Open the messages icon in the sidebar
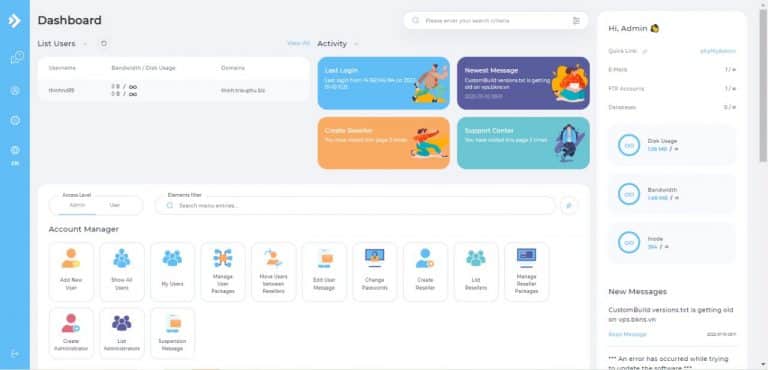The image size is (768, 370). [16, 58]
